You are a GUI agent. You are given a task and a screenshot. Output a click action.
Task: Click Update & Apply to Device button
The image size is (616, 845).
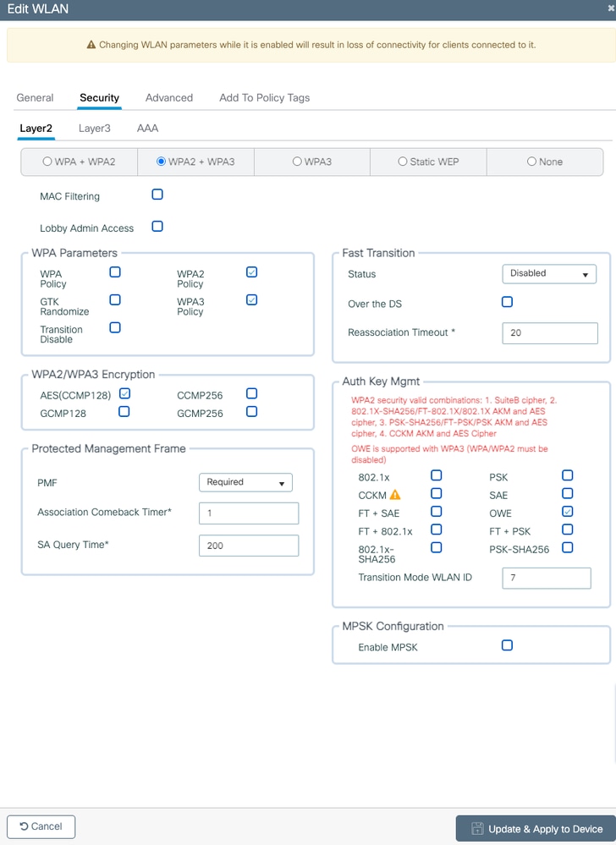[536, 829]
